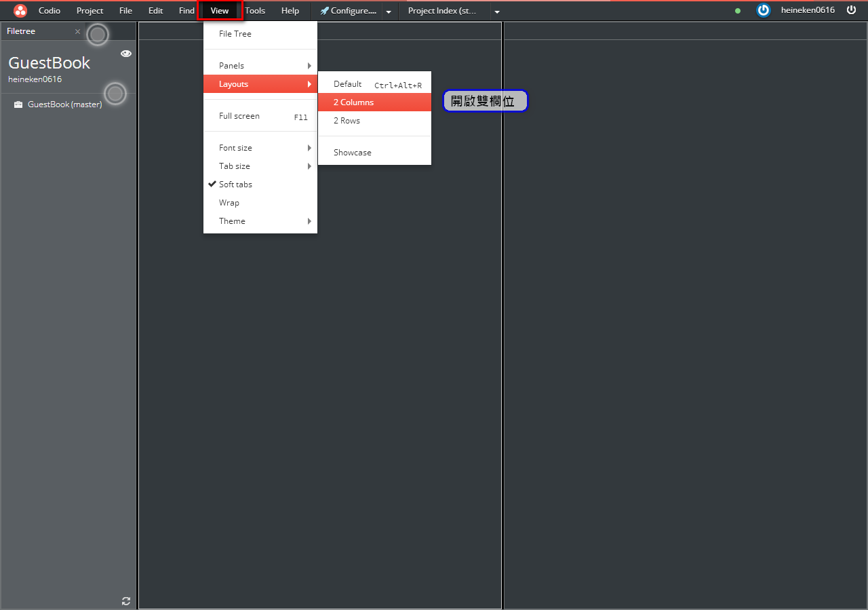This screenshot has width=868, height=610.
Task: Disable Soft tabs in the View menu
Action: [235, 184]
